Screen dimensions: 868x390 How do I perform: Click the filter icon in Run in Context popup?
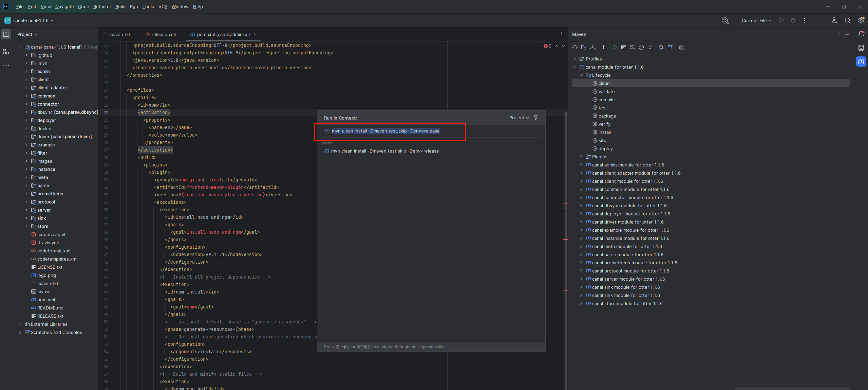tap(536, 118)
